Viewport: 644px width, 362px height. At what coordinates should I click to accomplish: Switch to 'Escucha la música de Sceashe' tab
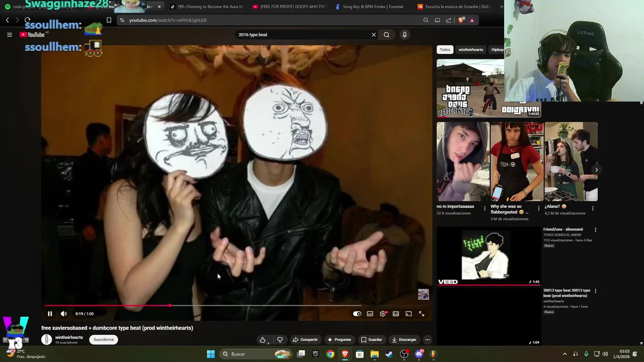[454, 7]
